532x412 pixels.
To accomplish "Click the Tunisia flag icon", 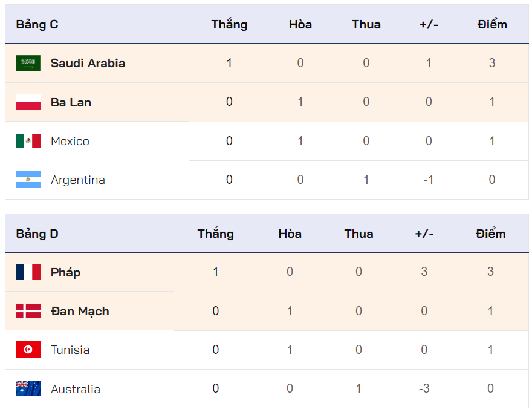I will pyautogui.click(x=28, y=350).
